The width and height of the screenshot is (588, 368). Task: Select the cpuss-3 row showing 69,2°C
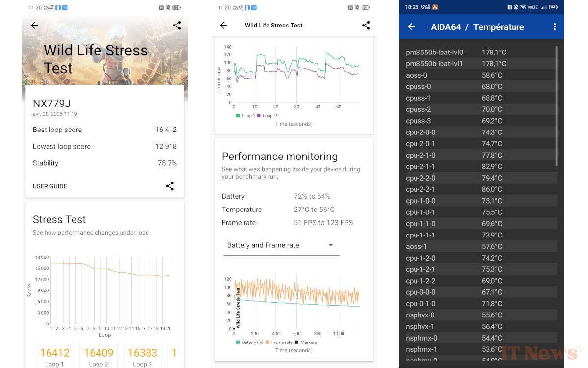[481, 121]
